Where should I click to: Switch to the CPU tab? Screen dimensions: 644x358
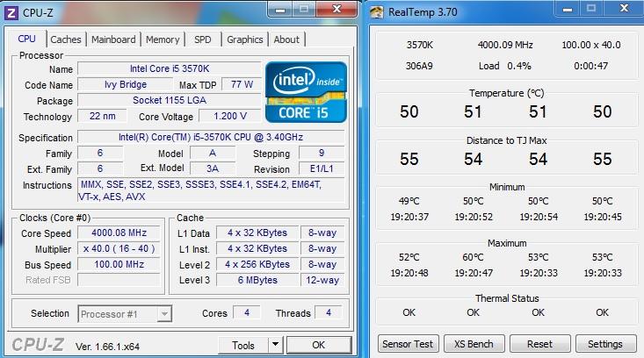point(26,39)
